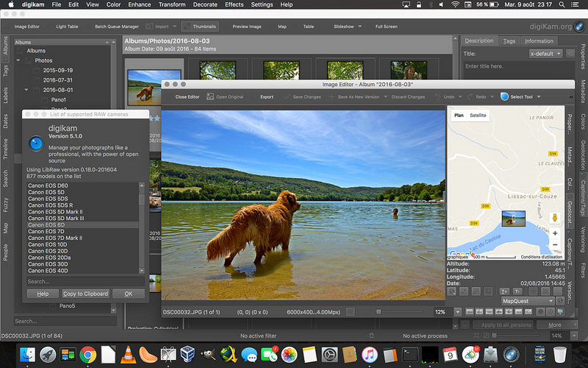Collapse the 2016-08-01 album folder
The height and width of the screenshot is (368, 588).
point(26,90)
